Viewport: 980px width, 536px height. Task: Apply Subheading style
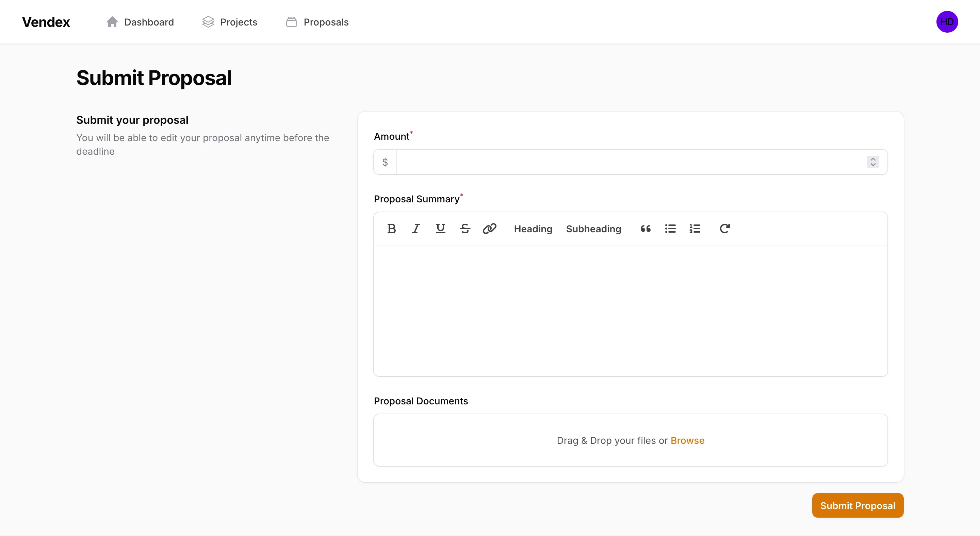pos(593,229)
